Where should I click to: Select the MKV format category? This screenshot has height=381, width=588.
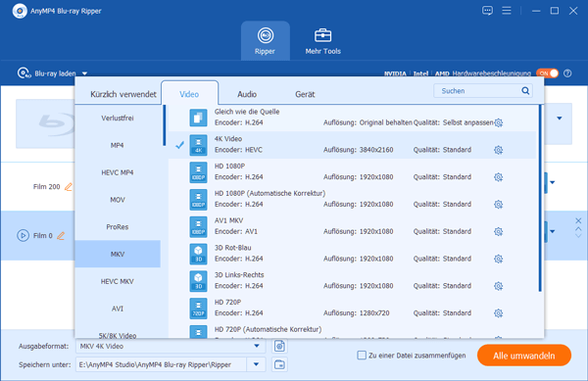tap(118, 254)
